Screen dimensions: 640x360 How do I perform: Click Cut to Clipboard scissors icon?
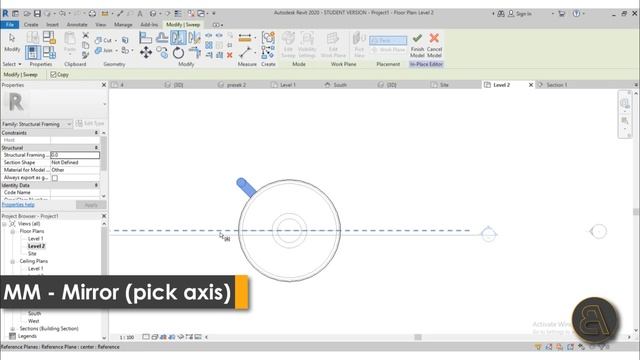point(85,36)
